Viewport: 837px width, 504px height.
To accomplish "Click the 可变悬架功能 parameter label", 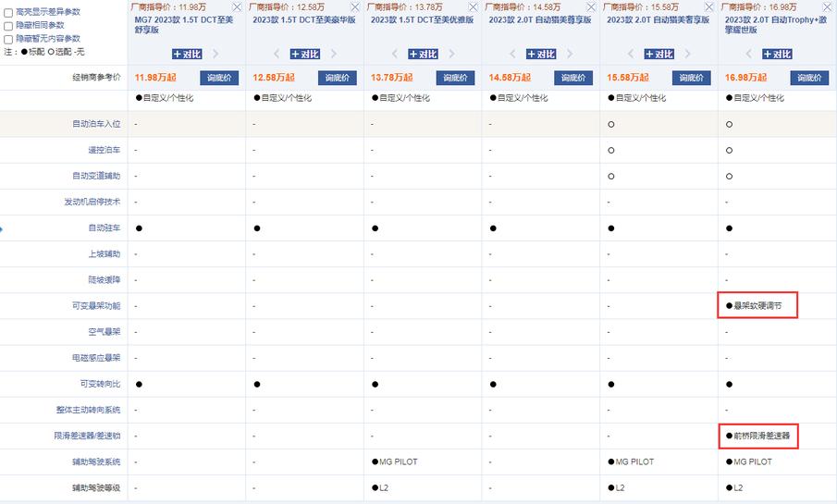I will click(96, 306).
